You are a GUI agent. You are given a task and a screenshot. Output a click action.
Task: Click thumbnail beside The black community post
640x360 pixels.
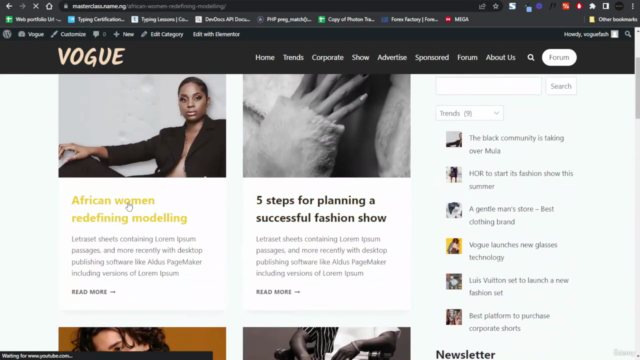[x=453, y=139]
